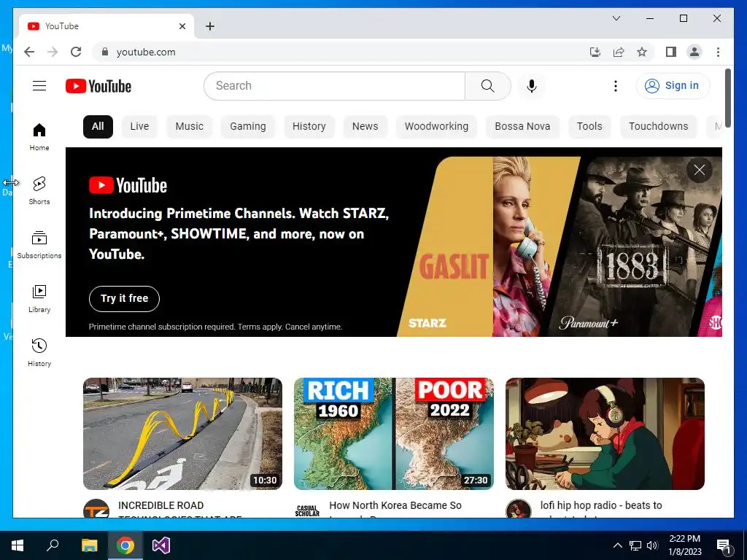Open the lofi radio channel avatar
The image size is (747, 560).
click(519, 508)
